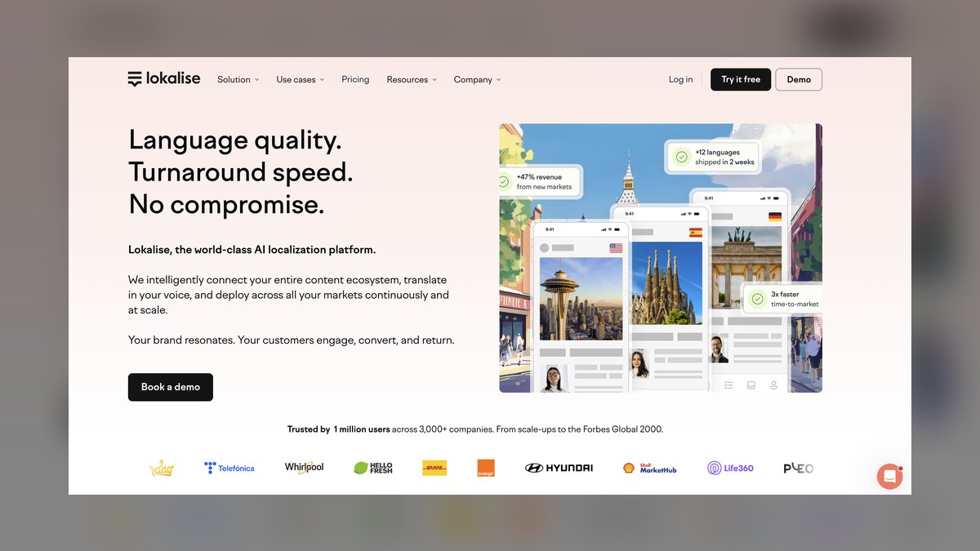Click the Sagrada Familia photo

pyautogui.click(x=666, y=283)
